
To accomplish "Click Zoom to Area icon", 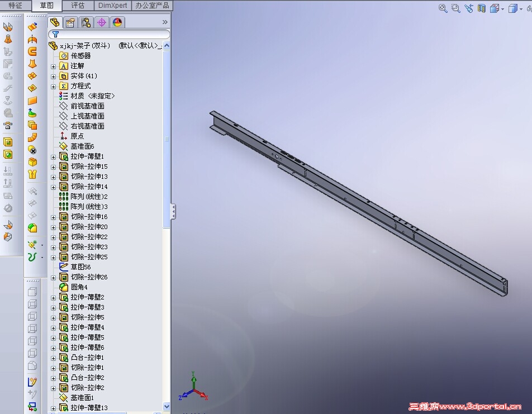I will pos(455,8).
